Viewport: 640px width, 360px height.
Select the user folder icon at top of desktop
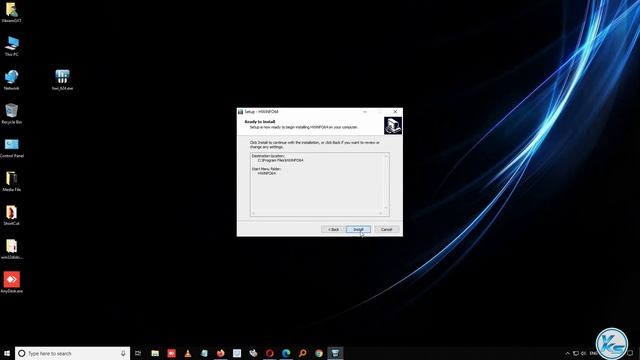click(x=11, y=12)
